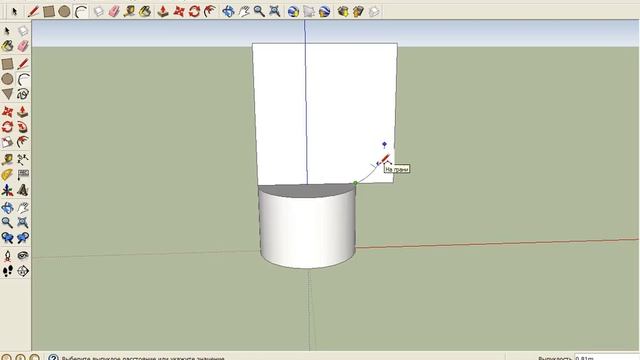Select the Polygon tool in the side tool set
The image size is (640, 360).
click(7, 94)
